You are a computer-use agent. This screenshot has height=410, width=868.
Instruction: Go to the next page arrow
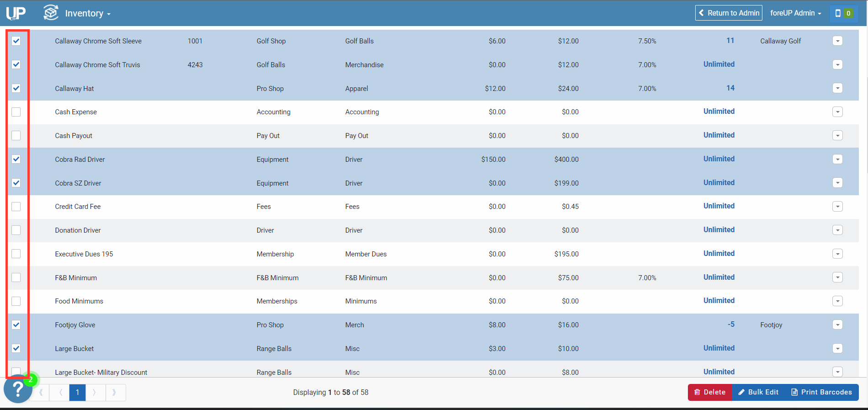(95, 392)
